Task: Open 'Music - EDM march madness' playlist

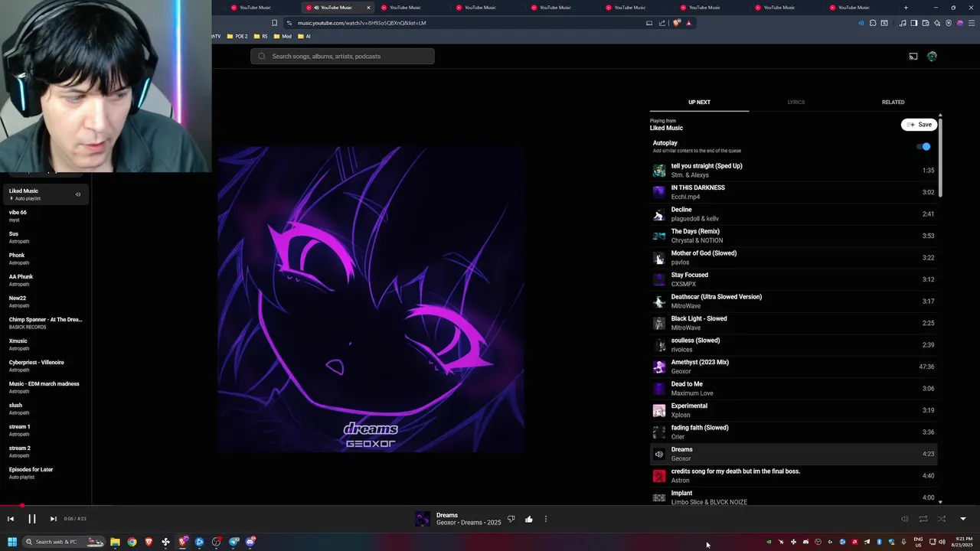Action: (x=46, y=387)
